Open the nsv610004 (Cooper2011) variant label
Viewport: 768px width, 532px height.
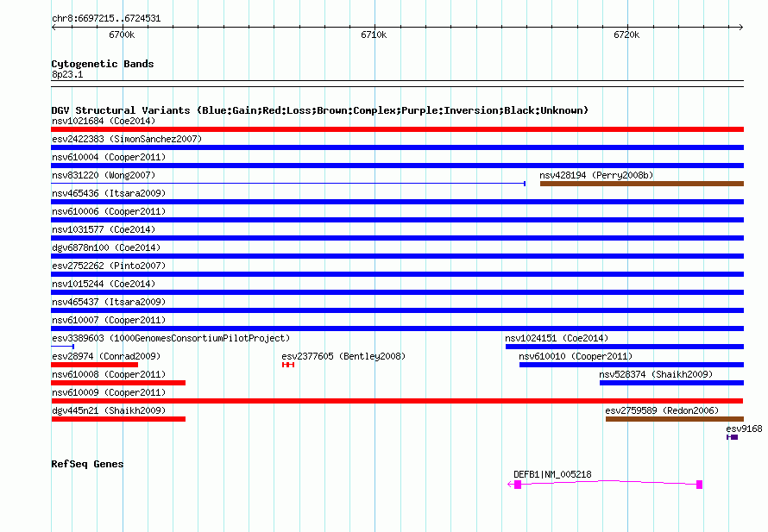coord(109,157)
